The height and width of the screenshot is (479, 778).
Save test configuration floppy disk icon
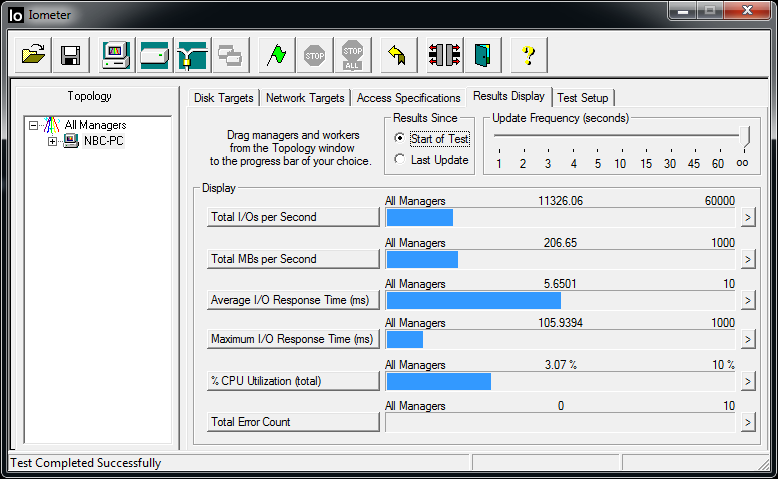[x=70, y=55]
